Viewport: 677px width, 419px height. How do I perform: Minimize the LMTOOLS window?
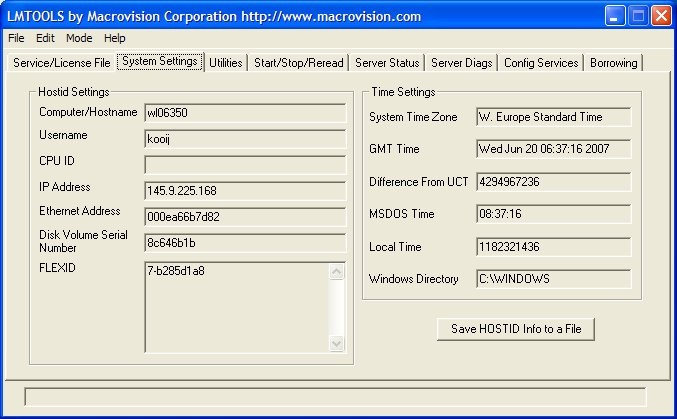[614, 16]
